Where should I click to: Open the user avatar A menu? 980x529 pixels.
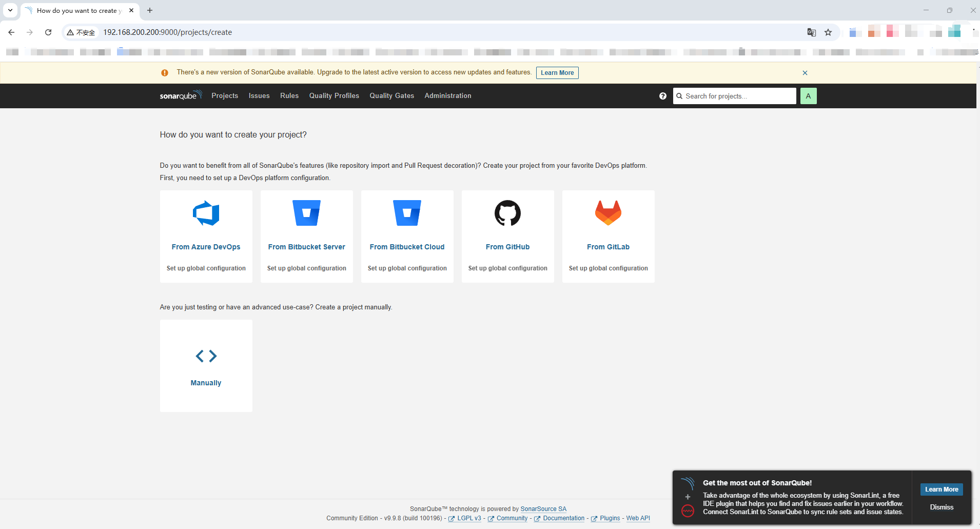[808, 96]
